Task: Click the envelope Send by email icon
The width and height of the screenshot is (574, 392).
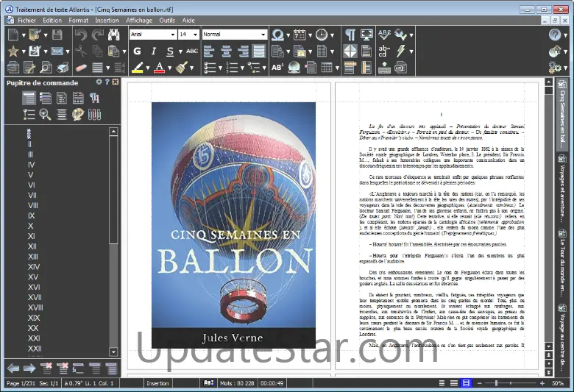Action: coord(57,51)
